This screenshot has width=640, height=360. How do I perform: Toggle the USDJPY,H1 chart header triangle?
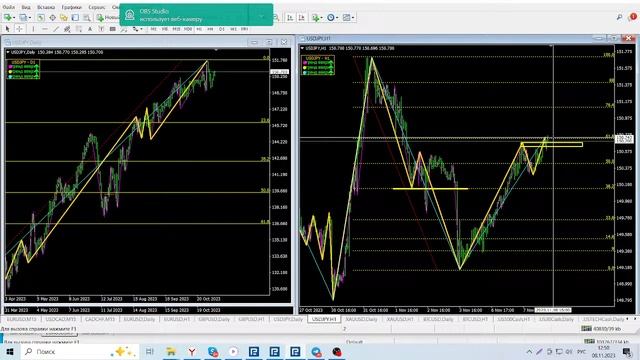(x=302, y=48)
